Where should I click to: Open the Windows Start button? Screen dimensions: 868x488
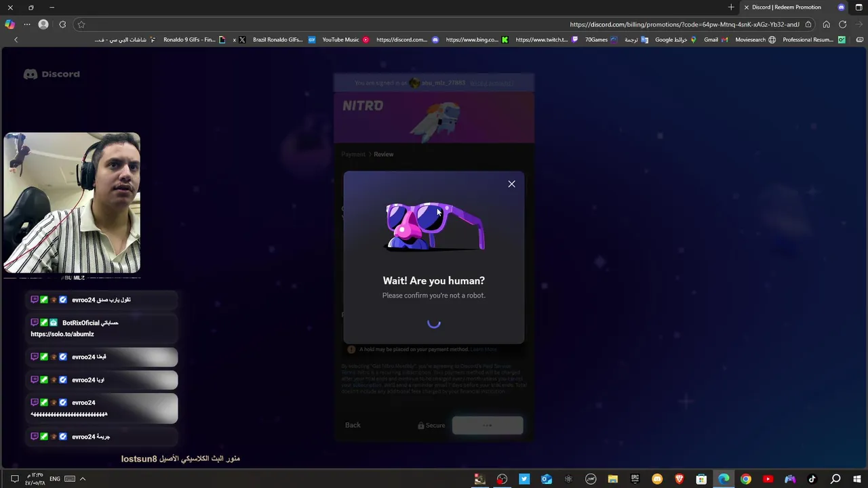point(857,479)
